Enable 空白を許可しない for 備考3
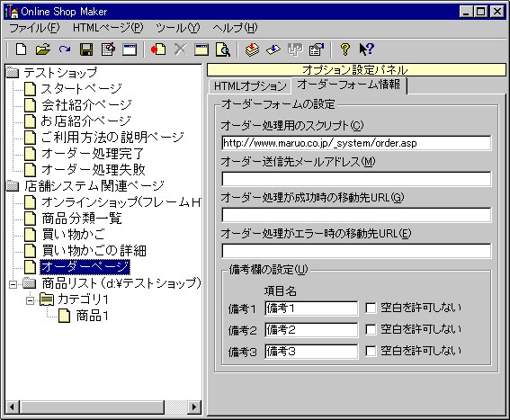 click(x=371, y=351)
